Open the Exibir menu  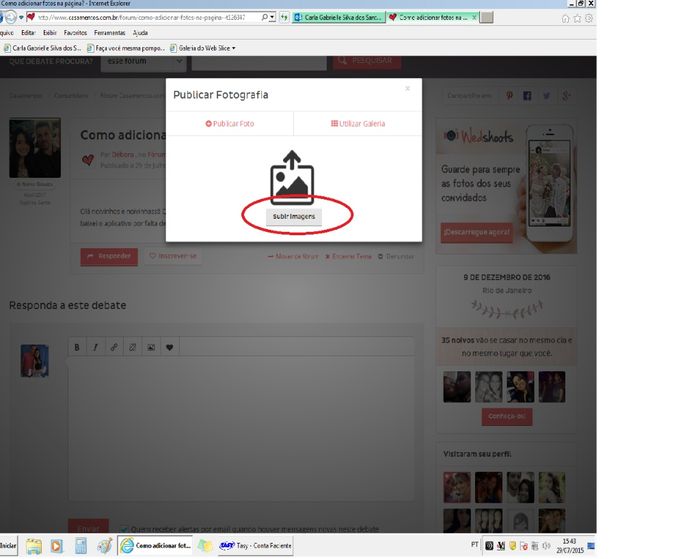[x=50, y=33]
